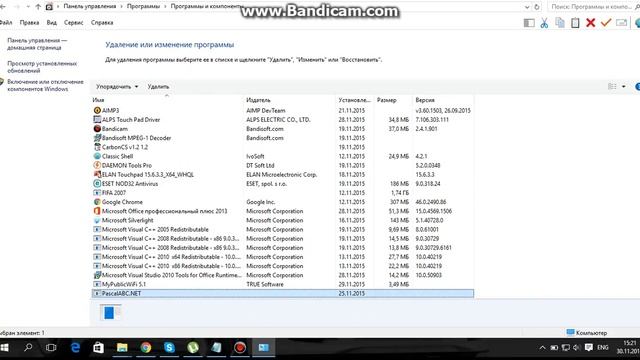Screen dimensions: 640x360
Task: Open the Справка menu
Action: [x=102, y=22]
